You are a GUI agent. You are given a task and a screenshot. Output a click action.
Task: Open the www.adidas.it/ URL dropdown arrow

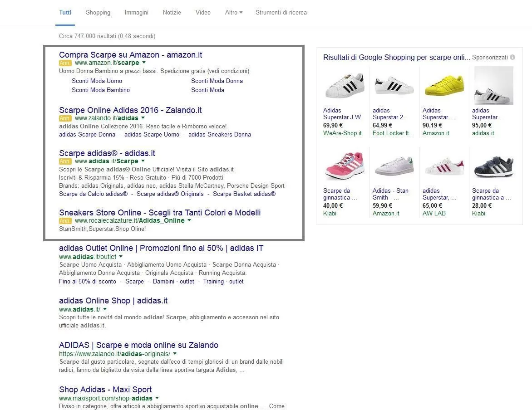(x=105, y=309)
